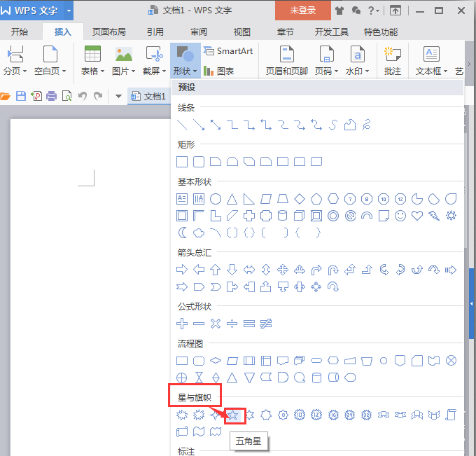The width and height of the screenshot is (476, 456).
Task: Choose the plain rectangle shape
Action: [x=182, y=162]
